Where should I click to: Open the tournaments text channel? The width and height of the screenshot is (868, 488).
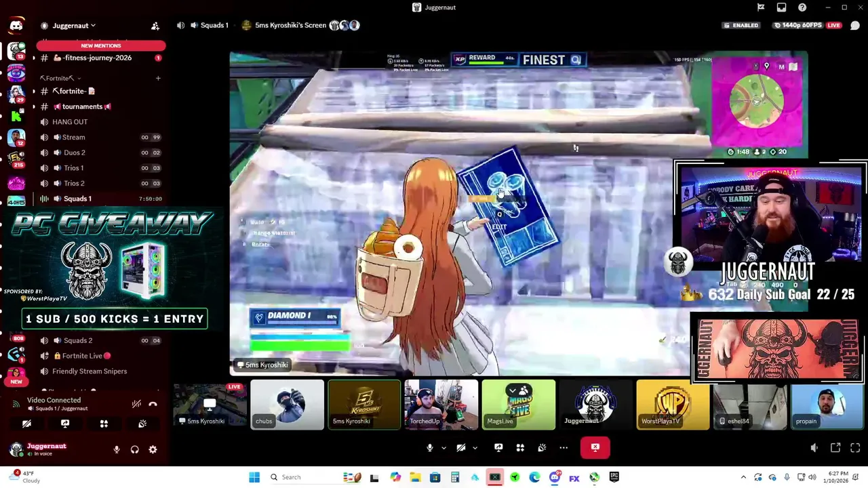pos(100,106)
